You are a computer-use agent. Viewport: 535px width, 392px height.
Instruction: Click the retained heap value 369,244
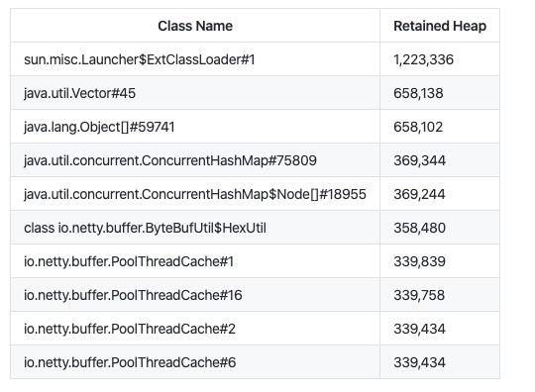point(419,194)
